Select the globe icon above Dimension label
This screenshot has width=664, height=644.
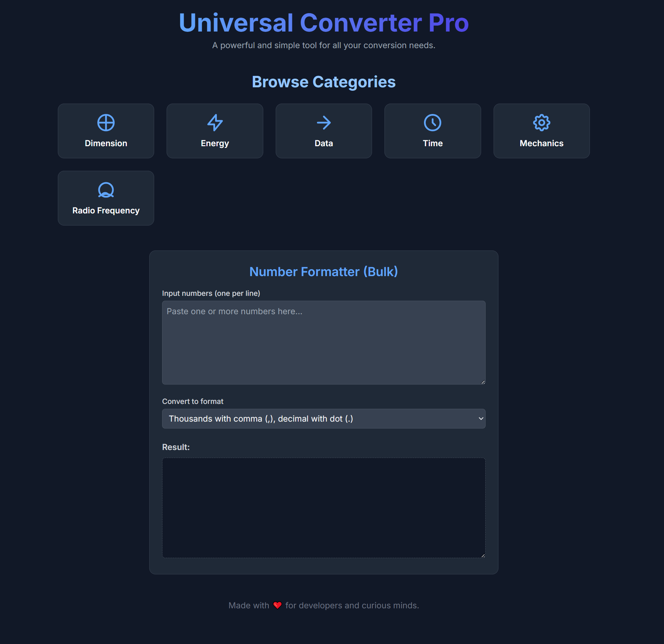tap(106, 122)
